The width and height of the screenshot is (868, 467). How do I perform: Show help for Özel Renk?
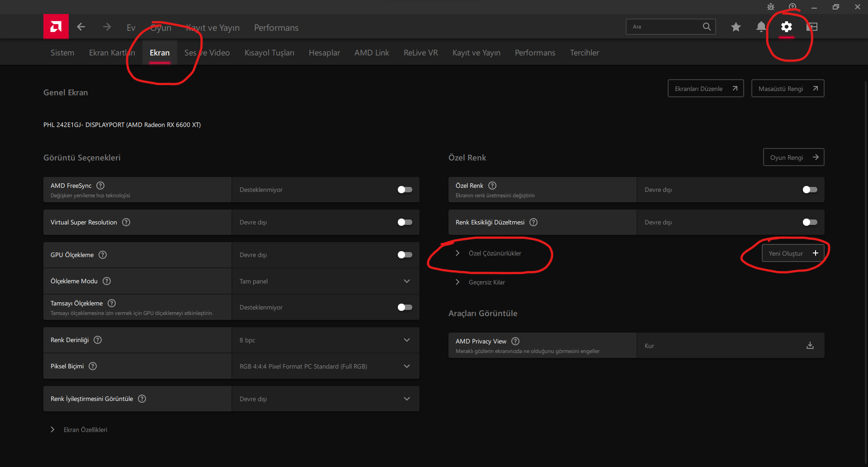[x=492, y=186]
